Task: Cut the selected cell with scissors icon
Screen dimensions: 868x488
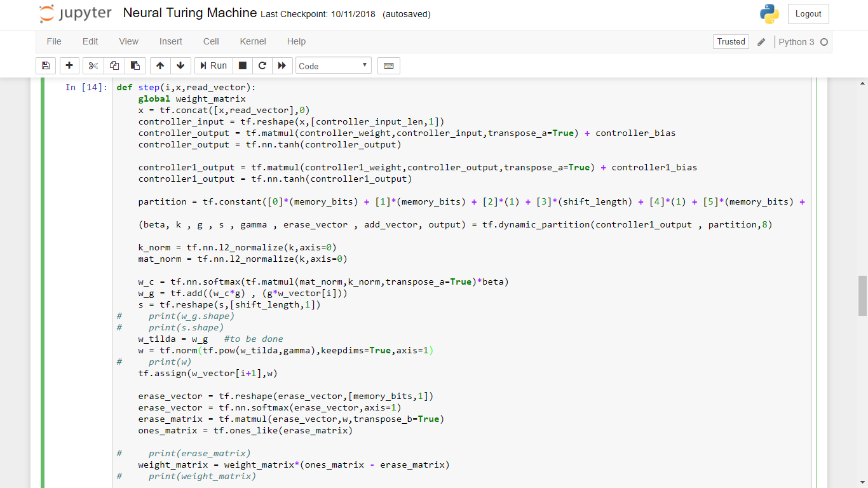Action: [93, 65]
